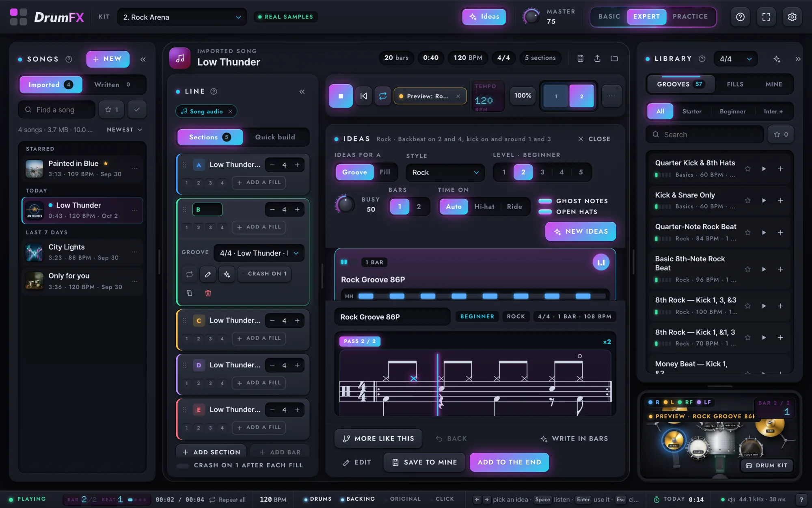
Task: Open the Newest sort dropdown
Action: point(124,130)
